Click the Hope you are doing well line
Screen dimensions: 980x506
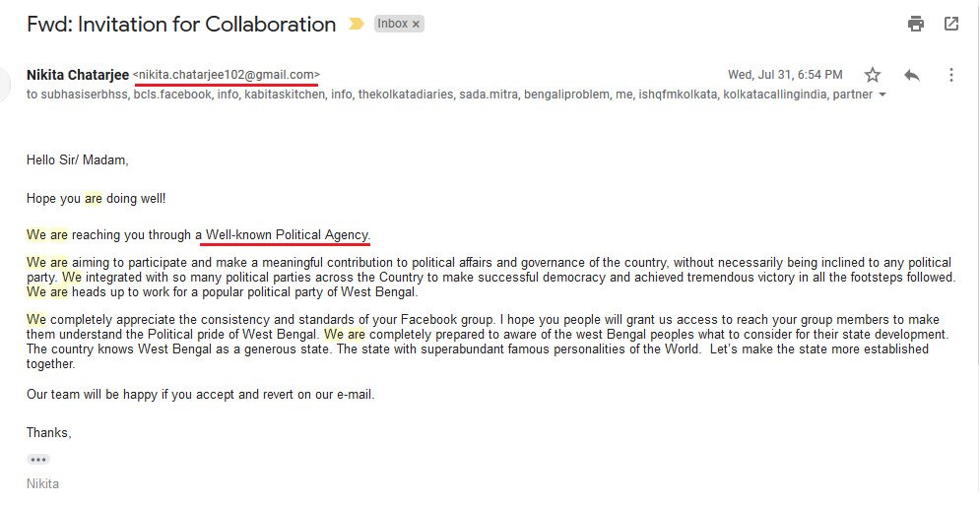tap(97, 198)
